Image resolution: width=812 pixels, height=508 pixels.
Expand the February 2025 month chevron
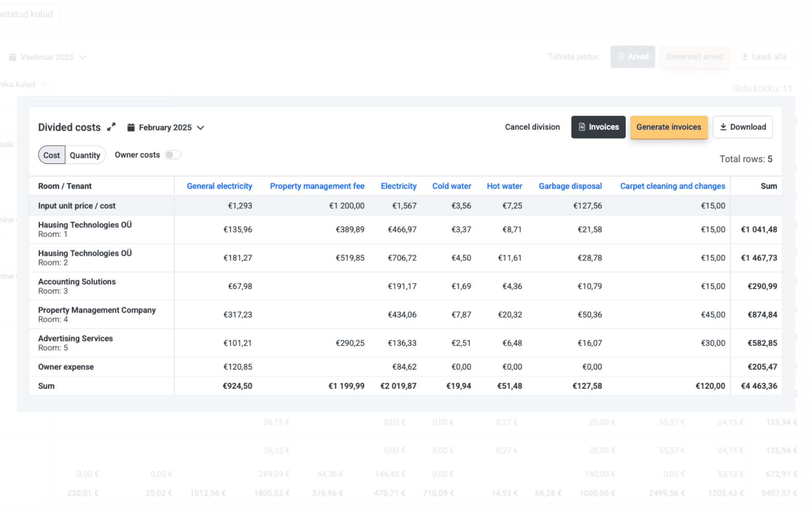pyautogui.click(x=201, y=127)
